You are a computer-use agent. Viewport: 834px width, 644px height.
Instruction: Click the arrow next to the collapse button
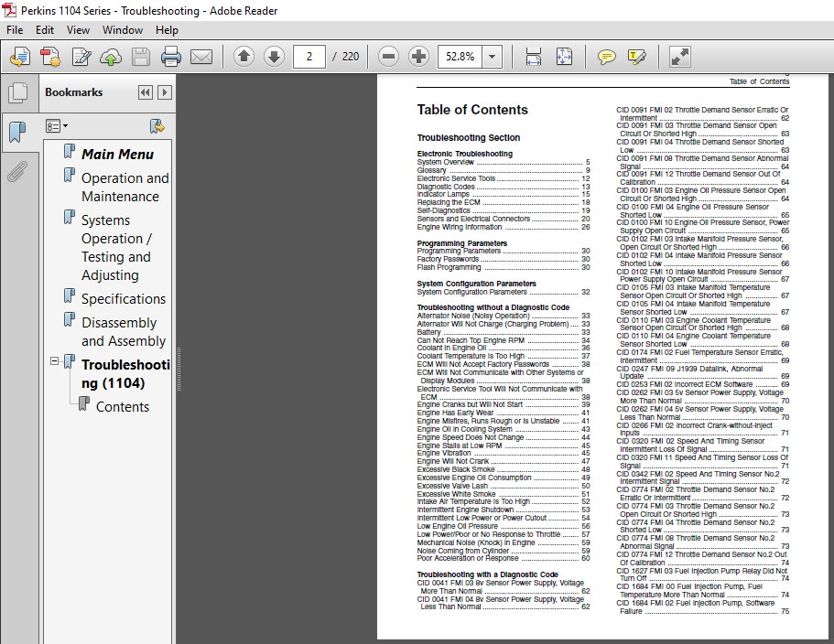pyautogui.click(x=165, y=92)
